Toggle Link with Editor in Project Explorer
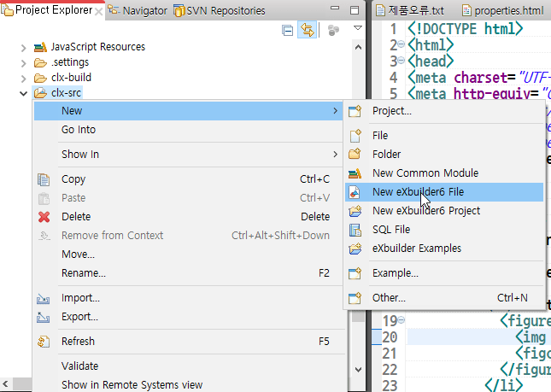Screen dimensions: 551x392 pyautogui.click(x=307, y=31)
